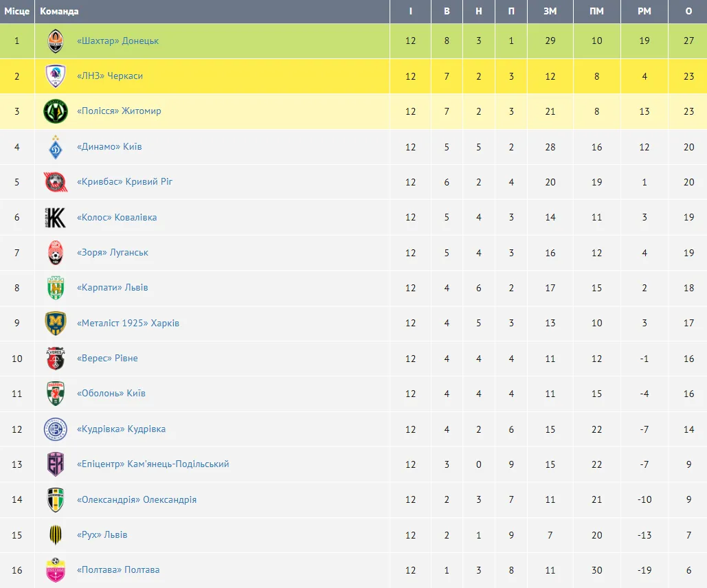Click the Kolos Kovalivka K logo
This screenshot has height=588, width=707.
coord(56,218)
